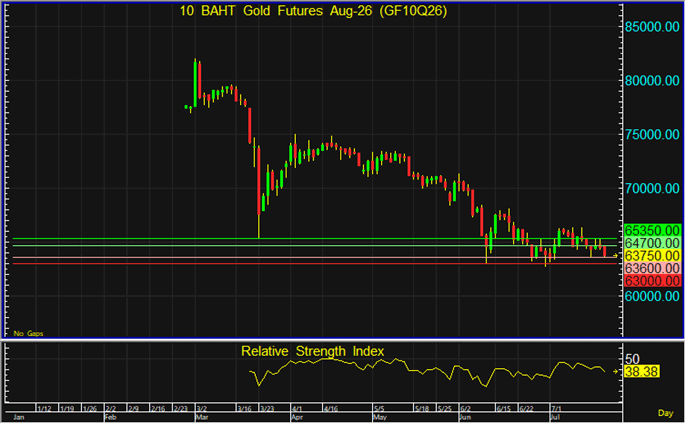Click the chart title 10 BAHT Gold Futures Aug-26
The image size is (686, 424).
tap(313, 11)
